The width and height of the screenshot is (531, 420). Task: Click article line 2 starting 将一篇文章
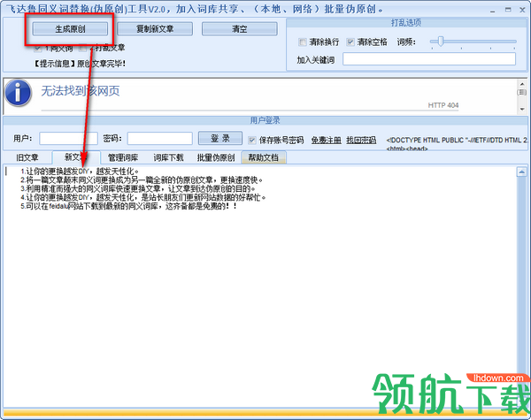(142, 180)
